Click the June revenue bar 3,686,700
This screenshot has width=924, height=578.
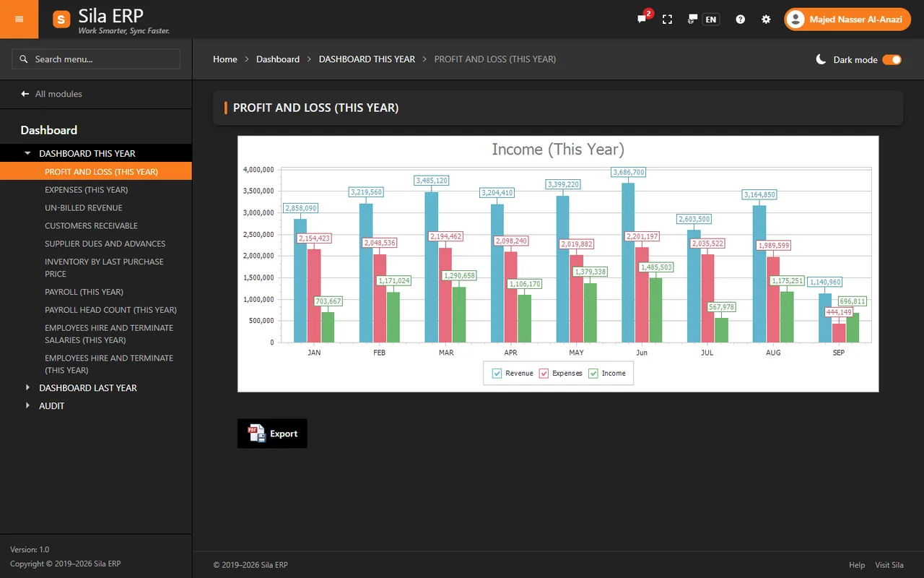click(628, 262)
